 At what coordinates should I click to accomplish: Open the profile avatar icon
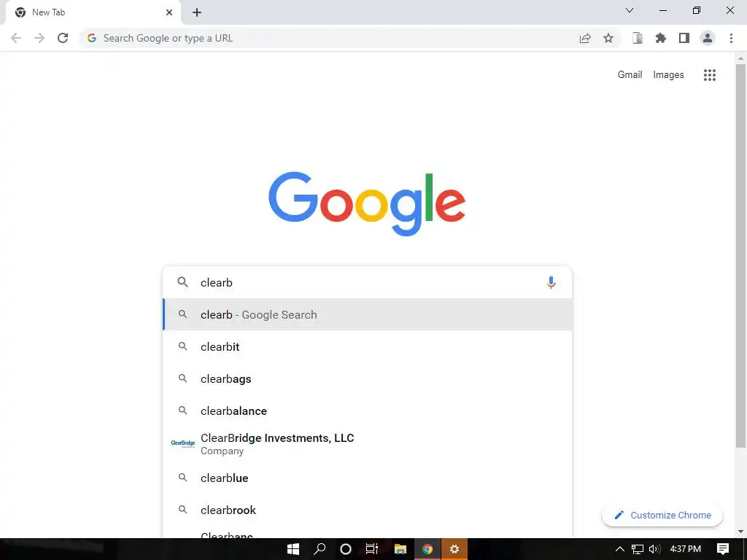pyautogui.click(x=708, y=38)
